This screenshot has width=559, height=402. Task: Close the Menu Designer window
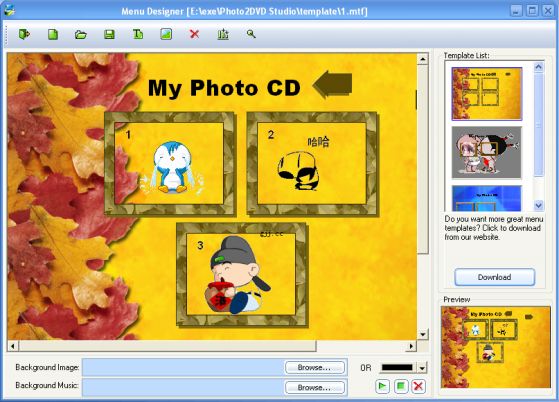(x=548, y=11)
